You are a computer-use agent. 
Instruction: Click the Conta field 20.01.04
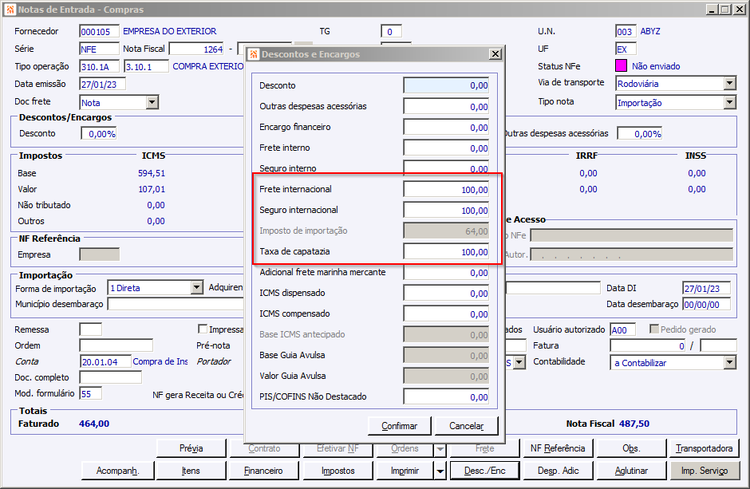pos(105,362)
